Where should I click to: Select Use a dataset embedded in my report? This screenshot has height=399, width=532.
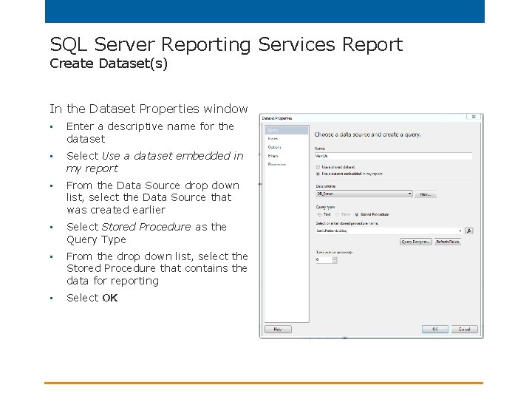318,174
